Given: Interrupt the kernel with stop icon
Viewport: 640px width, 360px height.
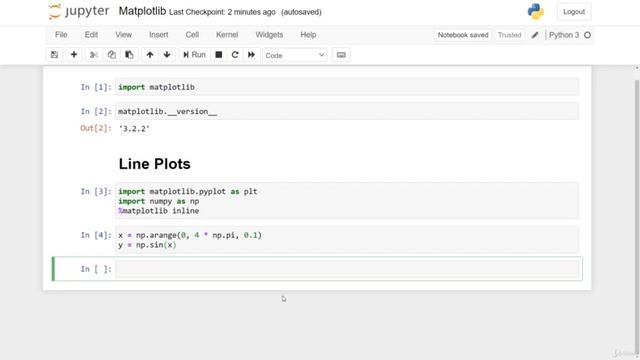Looking at the screenshot, I should click(219, 55).
